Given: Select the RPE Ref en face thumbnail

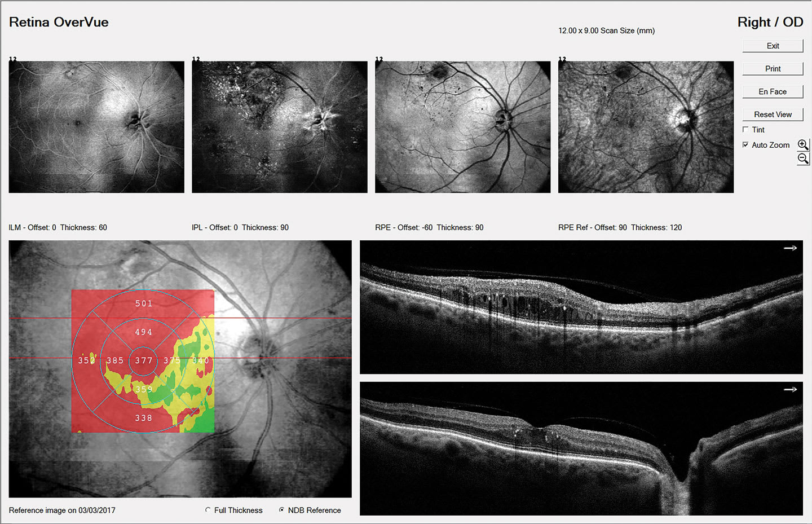Looking at the screenshot, I should click(x=646, y=127).
